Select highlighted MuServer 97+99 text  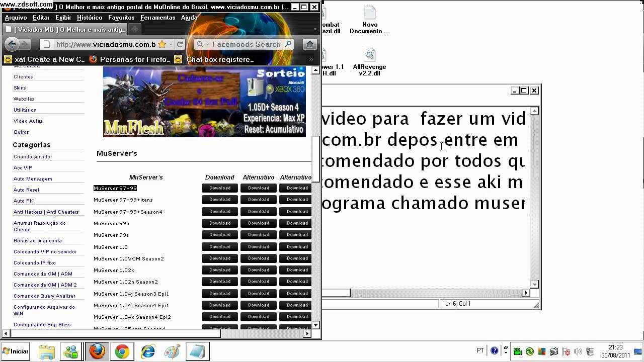coord(115,188)
